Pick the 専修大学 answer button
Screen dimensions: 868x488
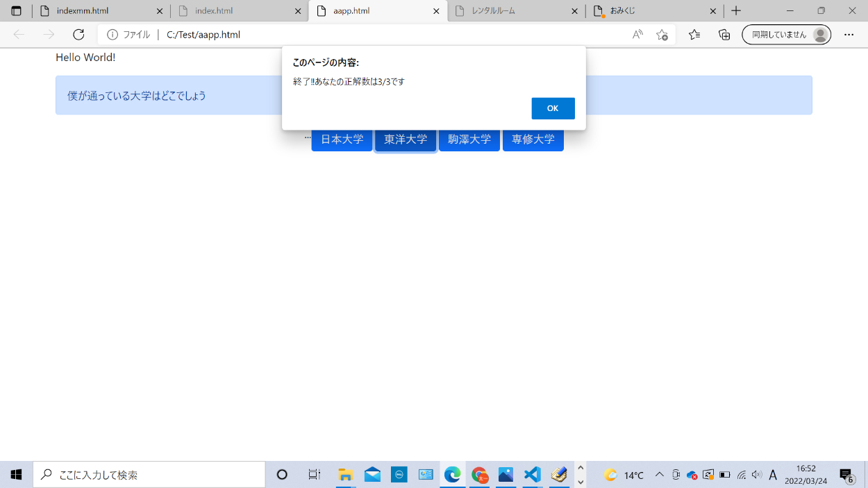tap(533, 140)
